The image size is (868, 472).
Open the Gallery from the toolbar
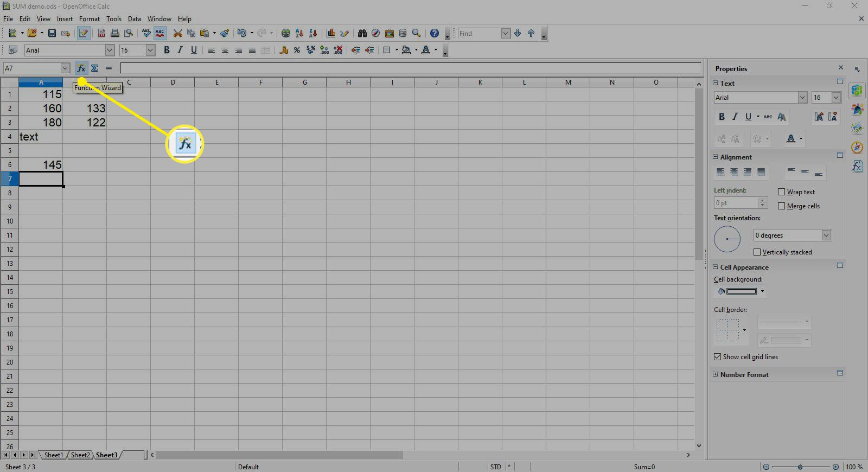389,33
